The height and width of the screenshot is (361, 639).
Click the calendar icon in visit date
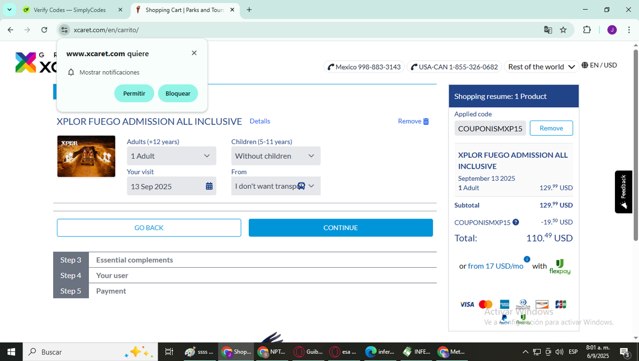[209, 186]
